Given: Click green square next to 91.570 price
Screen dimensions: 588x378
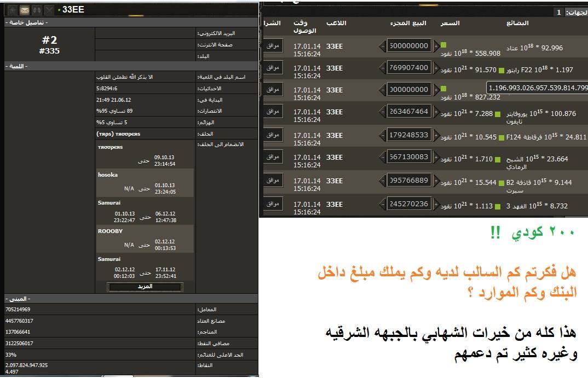Looking at the screenshot, I should click(501, 71).
